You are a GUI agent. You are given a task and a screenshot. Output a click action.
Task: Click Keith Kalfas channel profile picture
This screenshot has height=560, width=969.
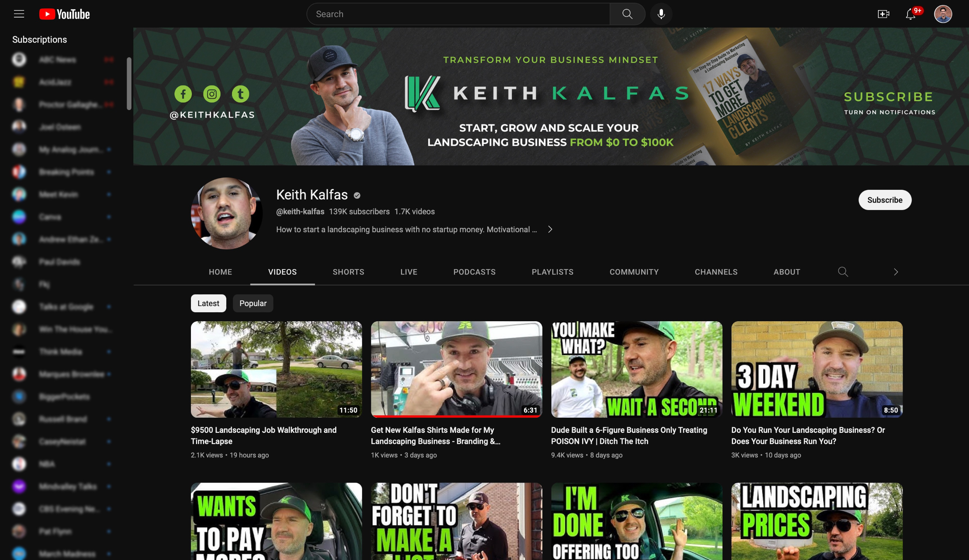[227, 213]
